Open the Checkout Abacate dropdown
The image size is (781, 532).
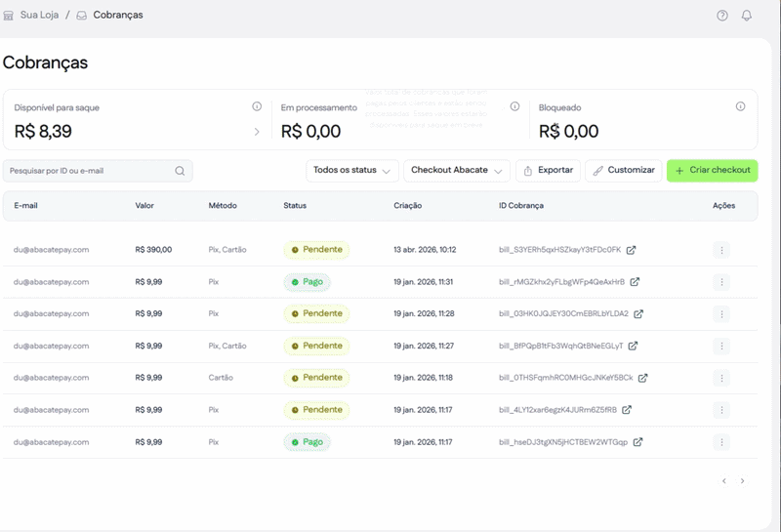pos(457,171)
